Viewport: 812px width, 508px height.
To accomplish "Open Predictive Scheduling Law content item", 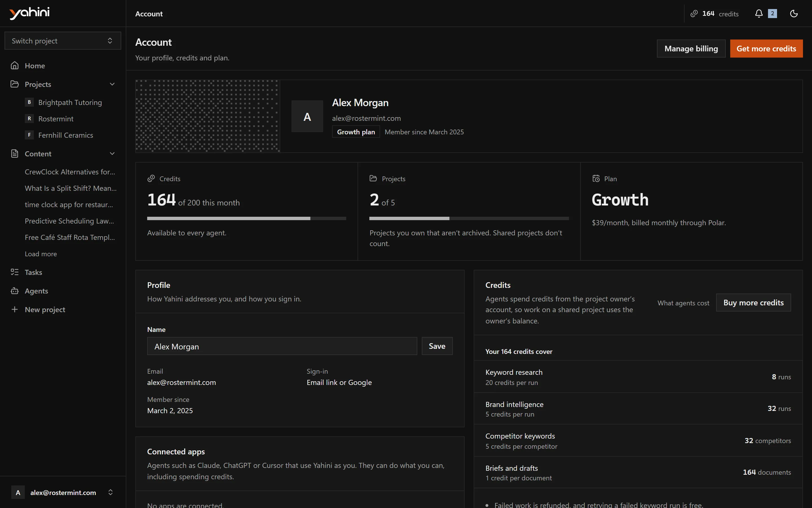I will coord(69,221).
